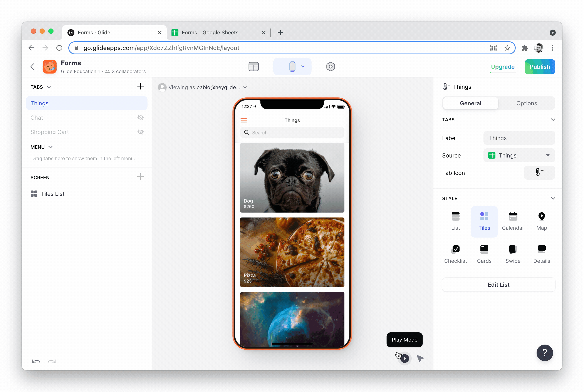
Task: Collapse the STYLE section chevron
Action: (553, 198)
